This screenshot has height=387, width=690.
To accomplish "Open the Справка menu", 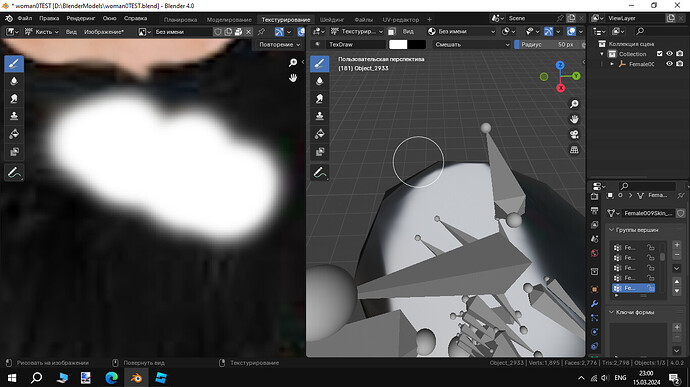I will point(135,18).
